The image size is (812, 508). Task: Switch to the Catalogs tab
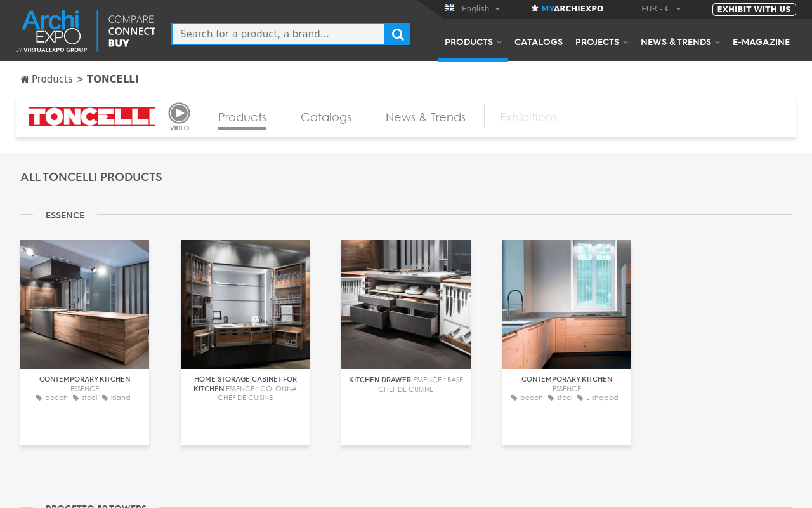(326, 117)
